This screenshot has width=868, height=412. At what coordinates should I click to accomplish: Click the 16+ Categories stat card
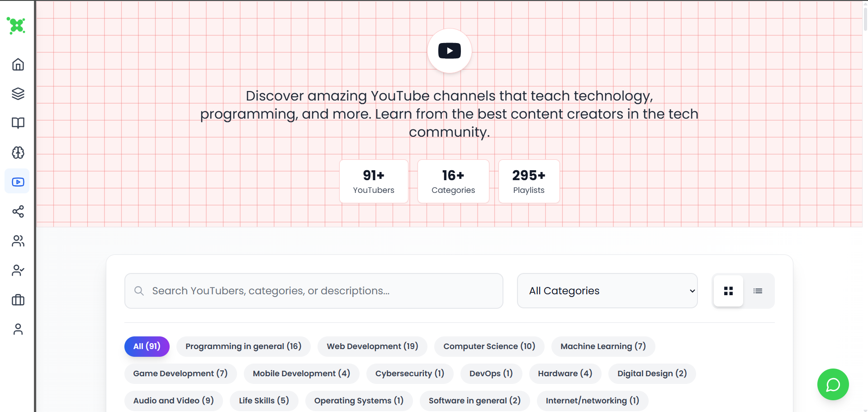click(x=453, y=181)
